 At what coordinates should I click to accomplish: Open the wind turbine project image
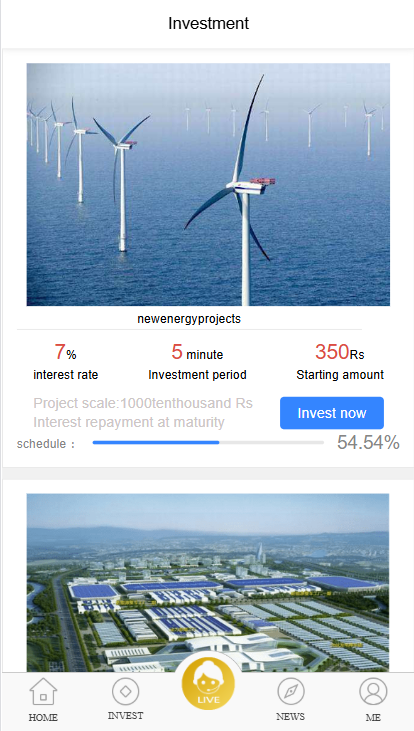click(x=208, y=185)
